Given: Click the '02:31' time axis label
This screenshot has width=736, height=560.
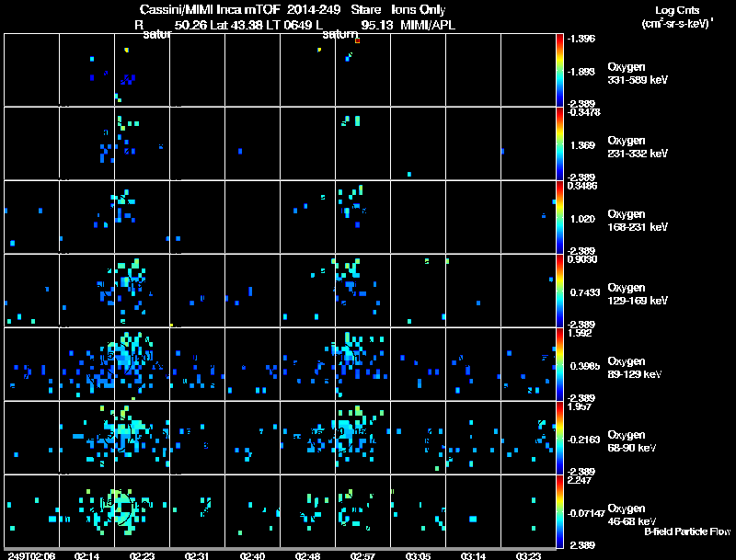Looking at the screenshot, I should click(197, 556).
